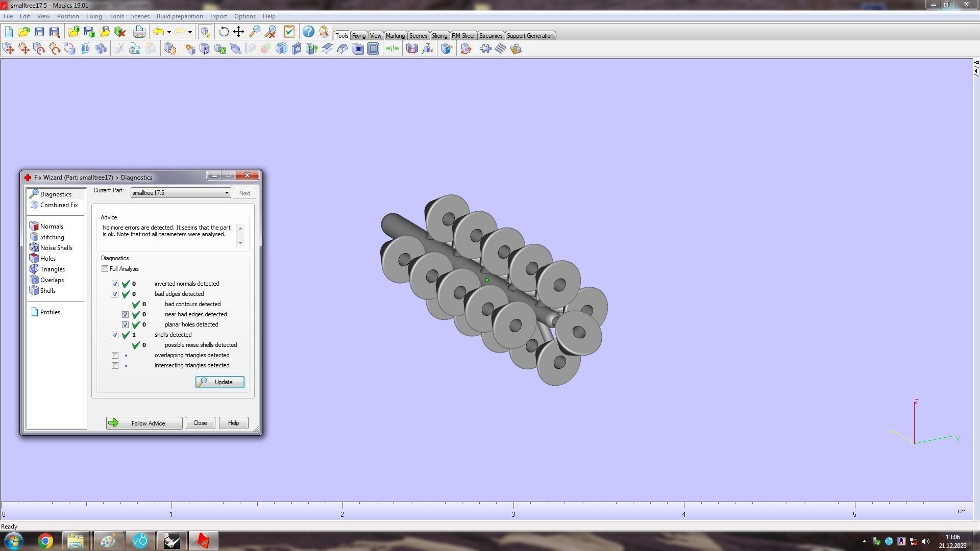Click the blue Help question icon
This screenshot has width=980, height=551.
(308, 32)
